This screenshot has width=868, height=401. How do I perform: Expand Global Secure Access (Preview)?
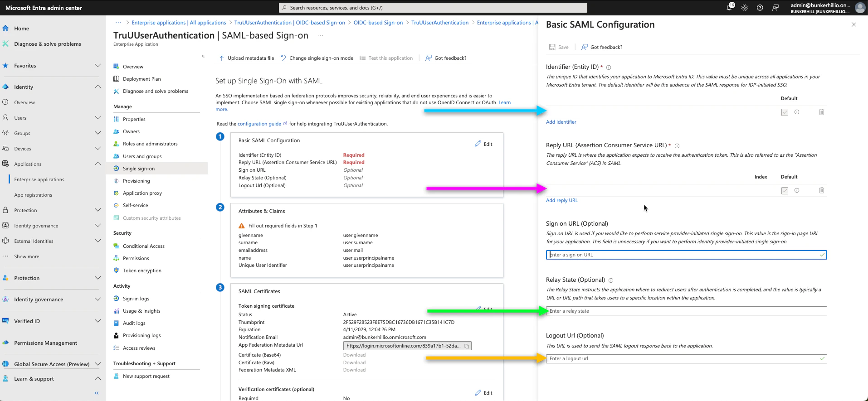[x=98, y=364]
